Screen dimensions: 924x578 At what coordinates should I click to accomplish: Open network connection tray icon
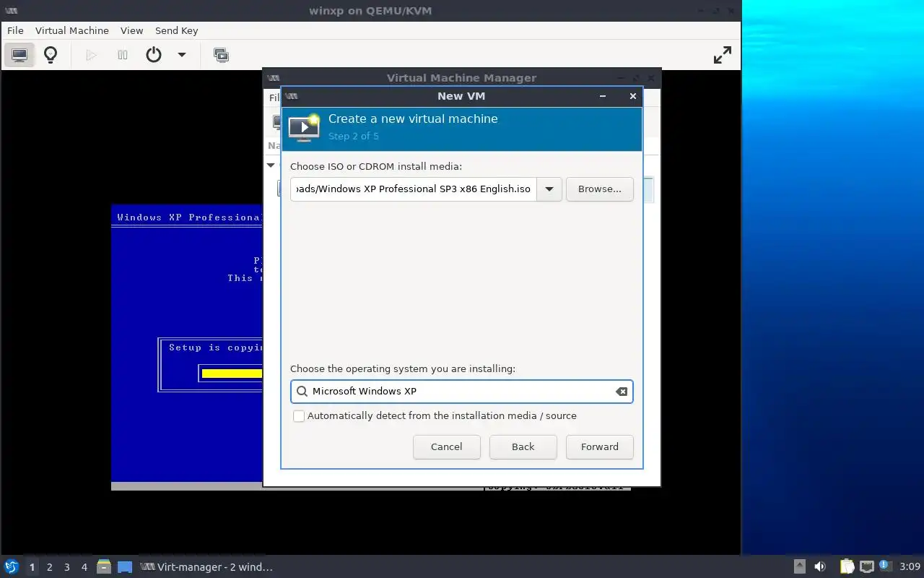pos(866,566)
